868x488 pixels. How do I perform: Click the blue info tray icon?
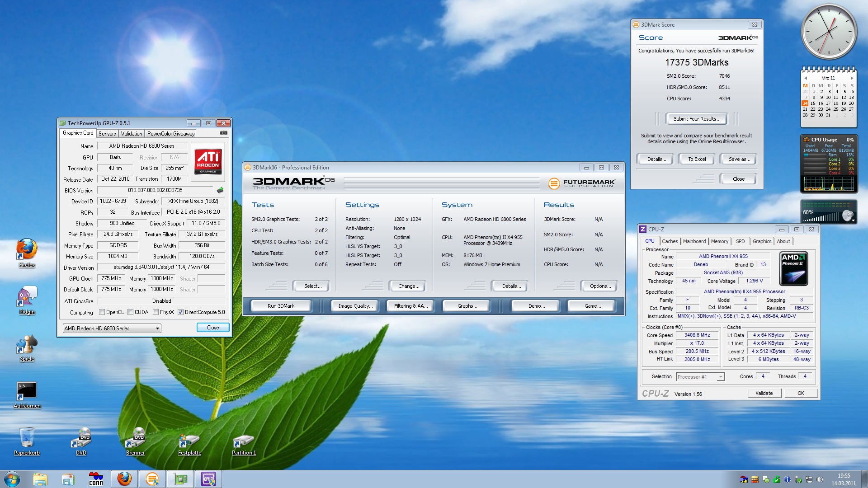pos(788,479)
